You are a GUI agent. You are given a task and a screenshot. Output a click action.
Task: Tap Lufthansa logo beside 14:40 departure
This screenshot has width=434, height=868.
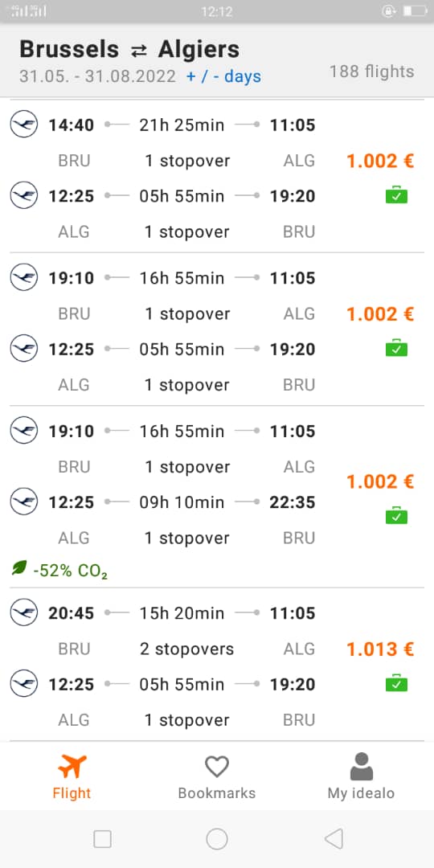coord(24,125)
